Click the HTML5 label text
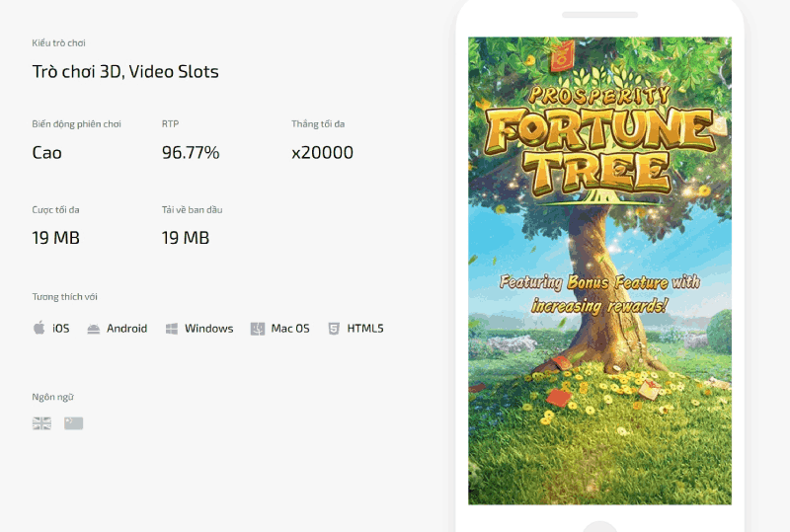The image size is (790, 532). 364,329
